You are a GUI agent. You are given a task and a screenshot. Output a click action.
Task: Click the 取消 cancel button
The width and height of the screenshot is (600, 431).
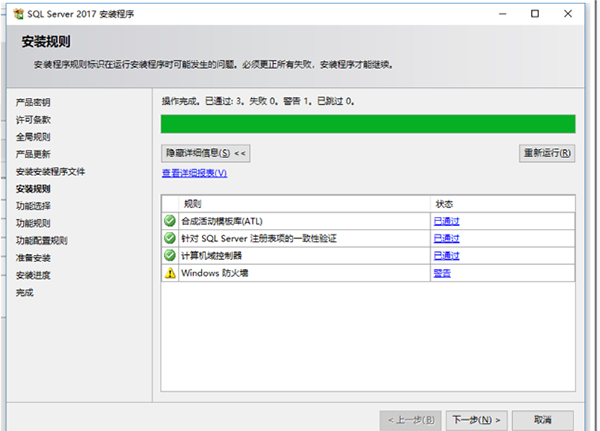(x=543, y=420)
